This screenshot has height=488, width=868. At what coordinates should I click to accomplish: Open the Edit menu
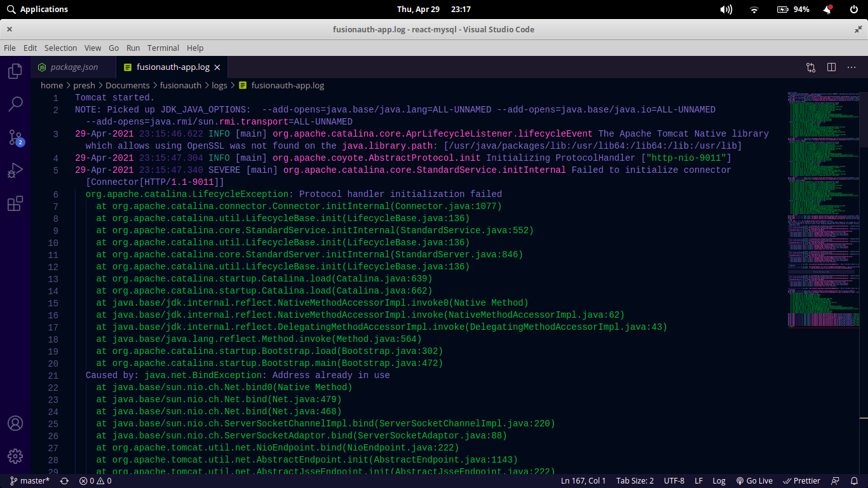click(30, 48)
